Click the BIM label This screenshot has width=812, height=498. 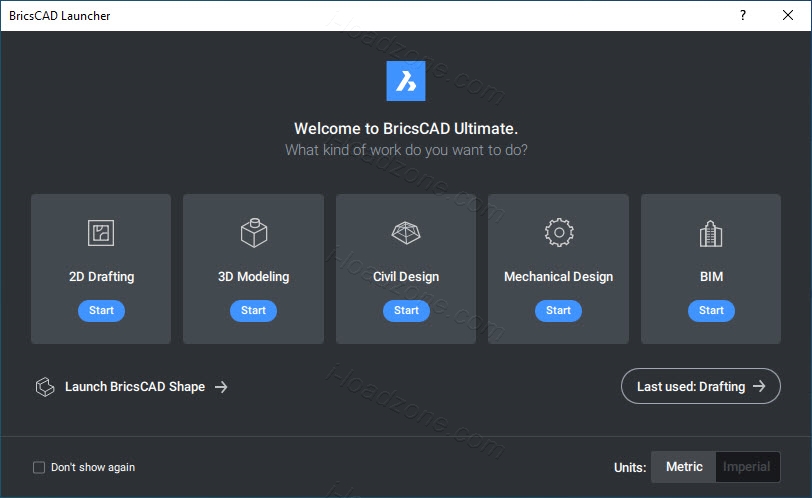click(x=711, y=277)
